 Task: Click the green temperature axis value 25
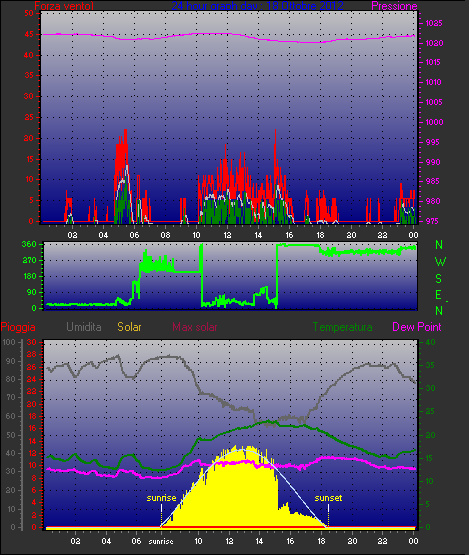click(x=430, y=412)
